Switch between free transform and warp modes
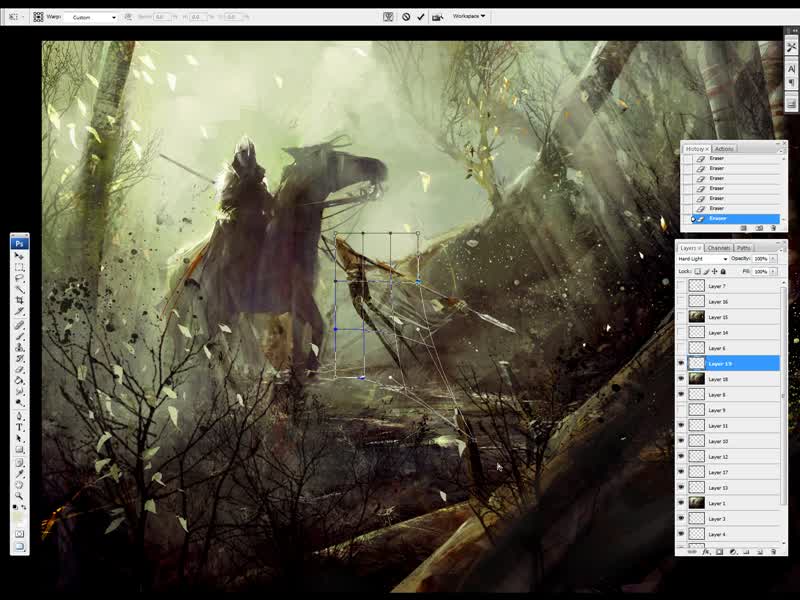The width and height of the screenshot is (800, 600). (x=388, y=17)
